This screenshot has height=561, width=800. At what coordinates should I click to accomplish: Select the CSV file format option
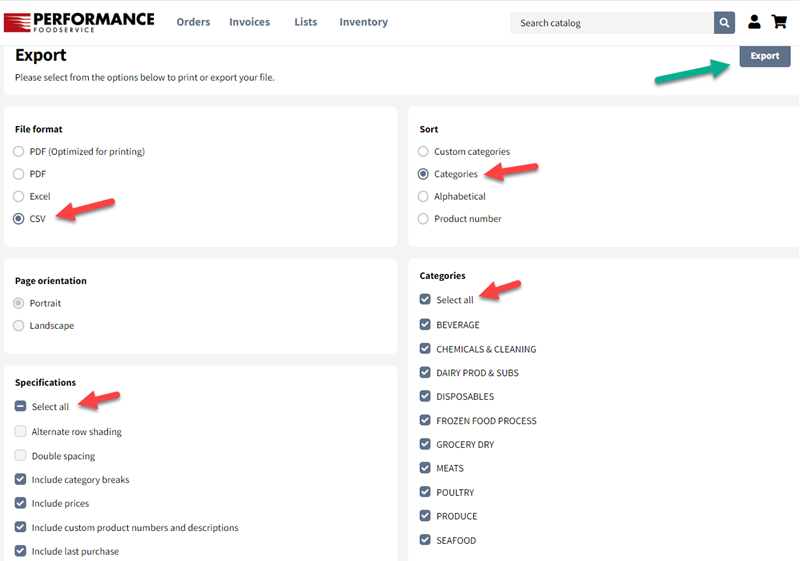click(x=18, y=219)
